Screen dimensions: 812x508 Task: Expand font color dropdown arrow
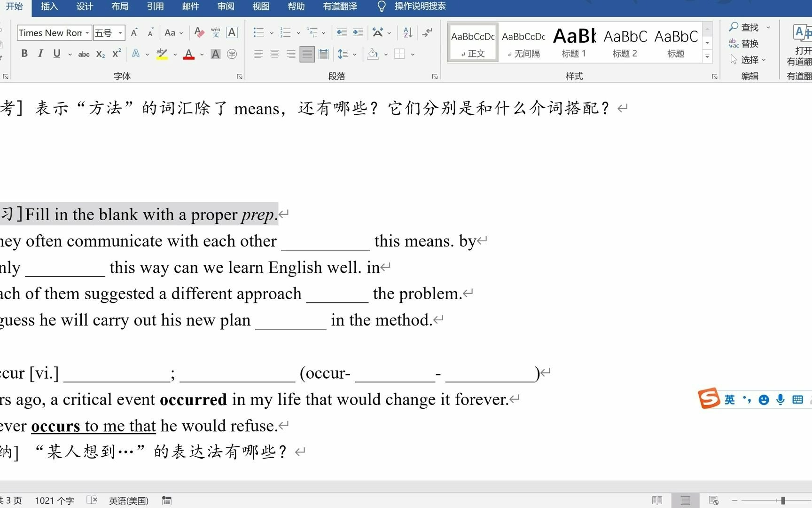[202, 55]
